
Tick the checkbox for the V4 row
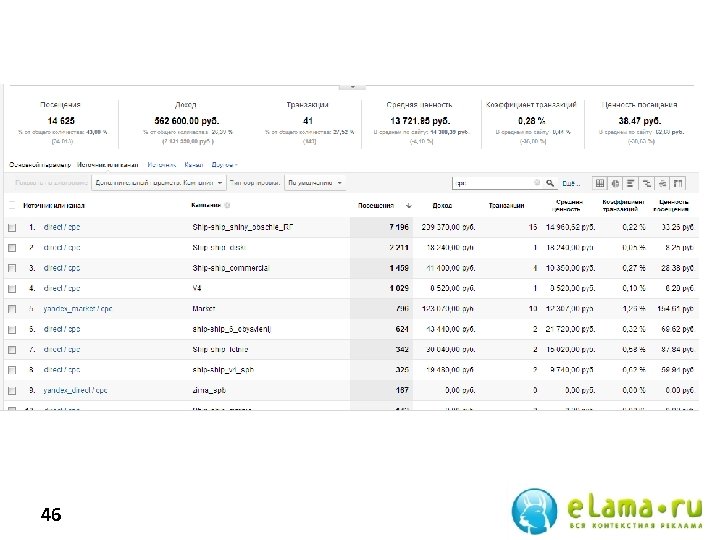coord(12,289)
